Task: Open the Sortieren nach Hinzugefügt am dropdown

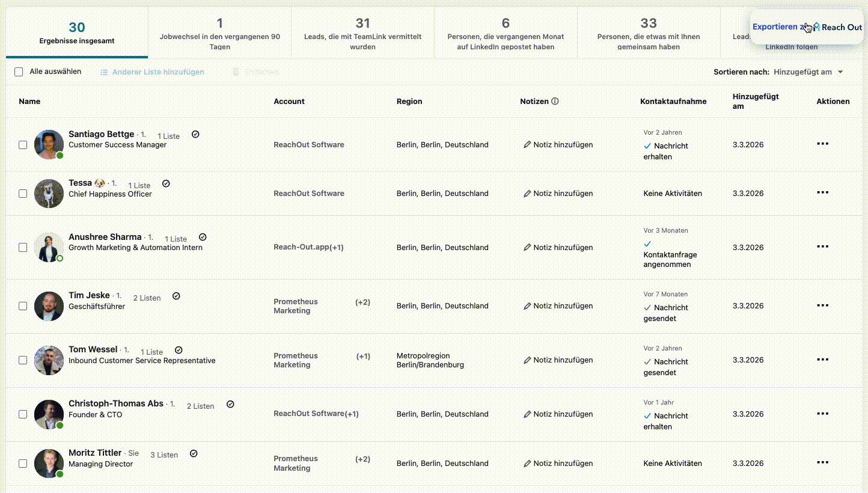Action: (808, 72)
